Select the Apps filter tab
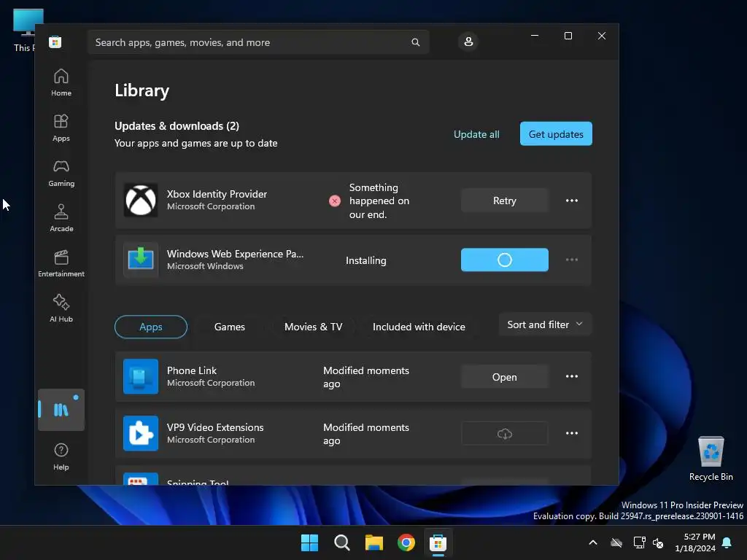747x560 pixels. (x=150, y=327)
